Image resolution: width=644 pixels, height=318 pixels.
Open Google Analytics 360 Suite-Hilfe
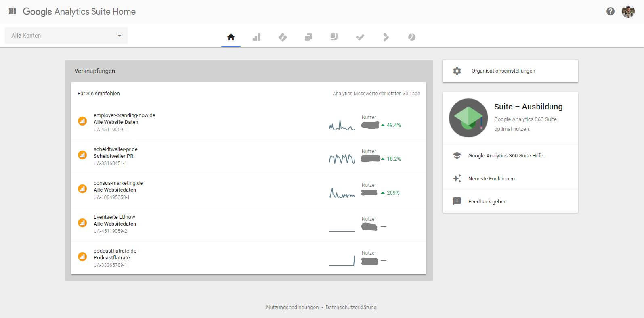(x=510, y=155)
